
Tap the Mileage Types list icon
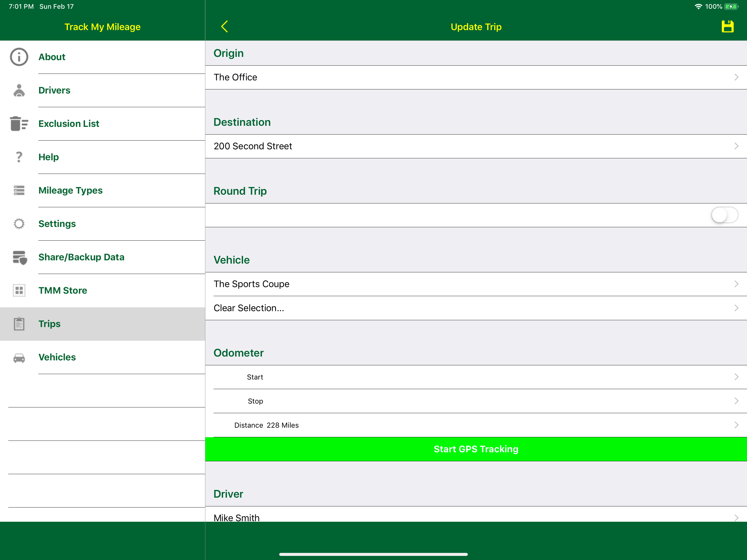(19, 191)
